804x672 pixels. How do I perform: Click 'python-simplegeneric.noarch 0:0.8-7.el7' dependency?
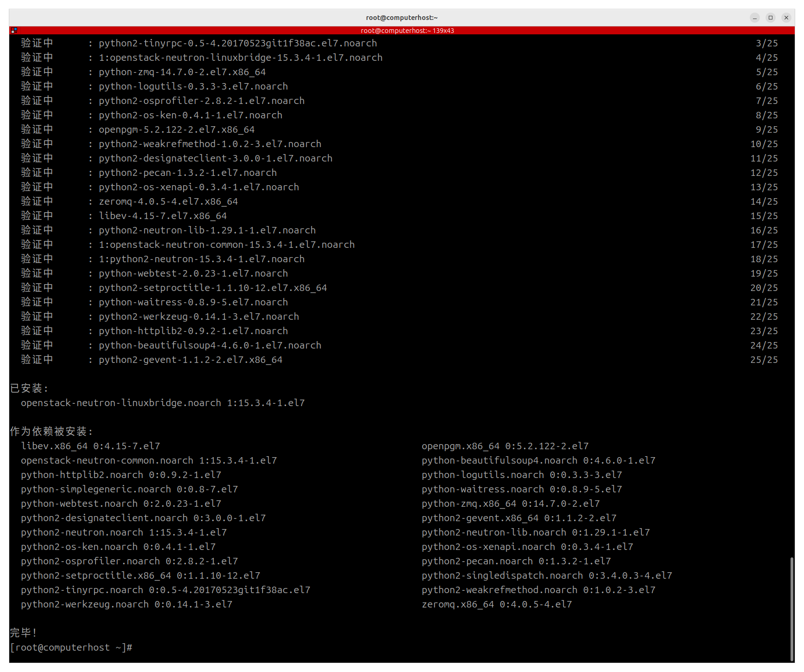(129, 489)
